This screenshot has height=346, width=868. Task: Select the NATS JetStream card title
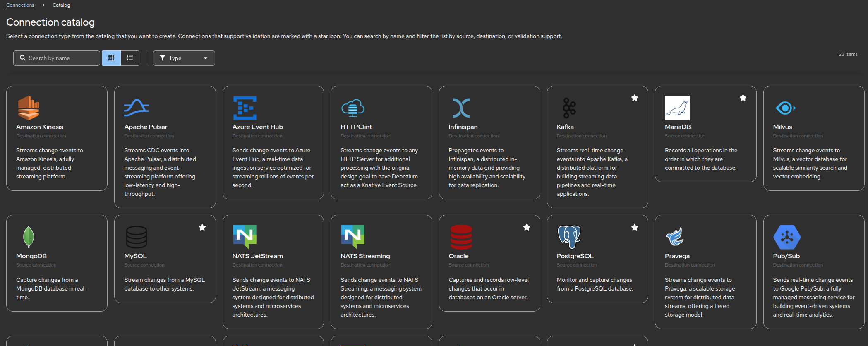click(257, 256)
